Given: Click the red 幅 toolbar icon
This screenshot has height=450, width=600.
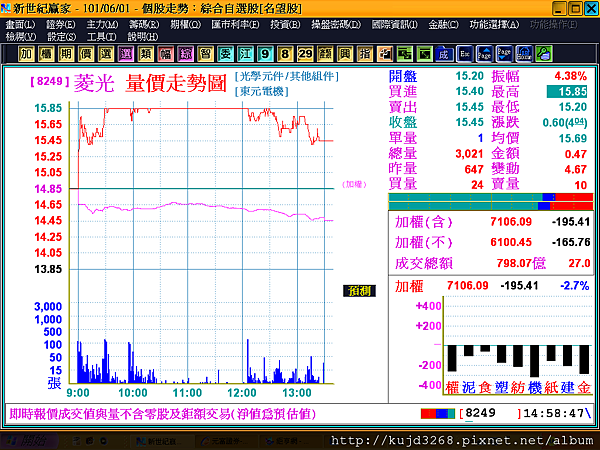Looking at the screenshot, I should click(x=165, y=54).
